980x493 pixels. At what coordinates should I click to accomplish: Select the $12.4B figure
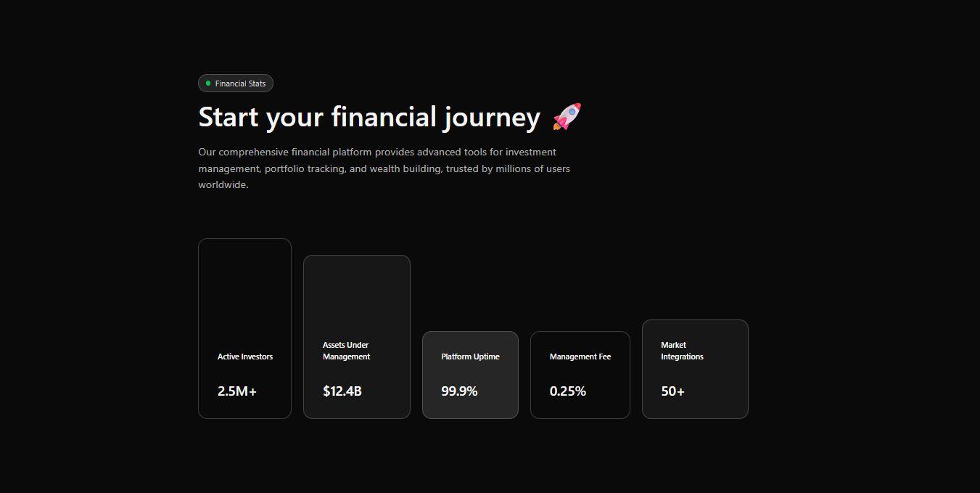pyautogui.click(x=342, y=391)
